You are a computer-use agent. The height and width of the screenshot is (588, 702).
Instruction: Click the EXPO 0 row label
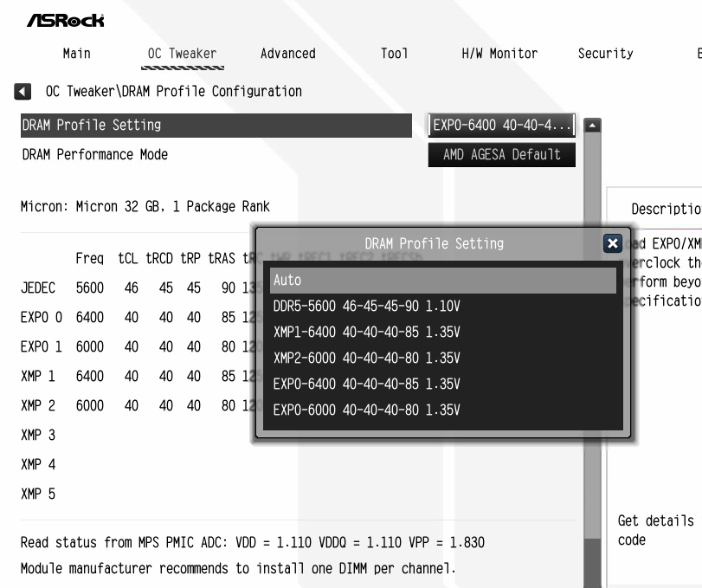click(x=42, y=317)
